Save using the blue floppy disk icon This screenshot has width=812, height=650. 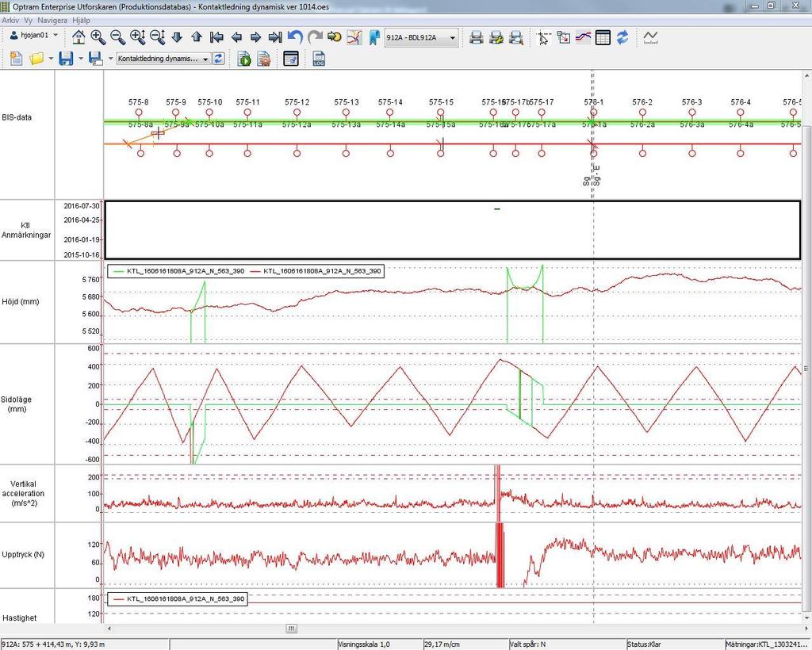tap(66, 59)
